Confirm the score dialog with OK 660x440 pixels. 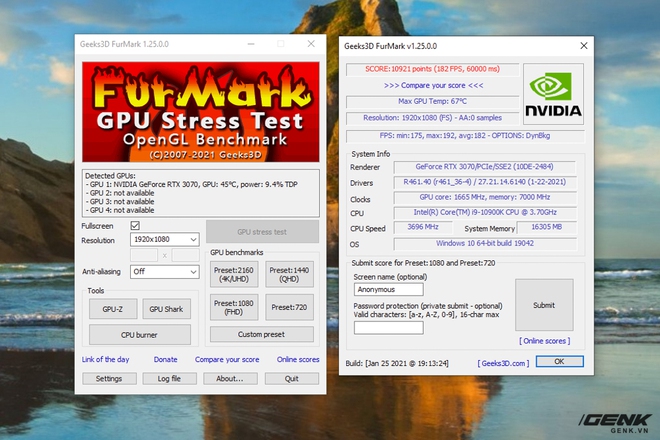(x=559, y=361)
